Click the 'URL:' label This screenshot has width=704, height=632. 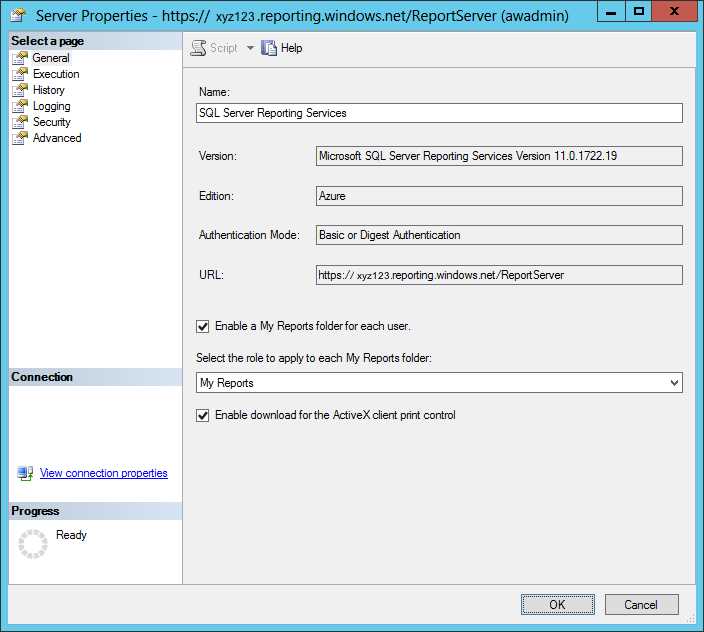click(211, 275)
